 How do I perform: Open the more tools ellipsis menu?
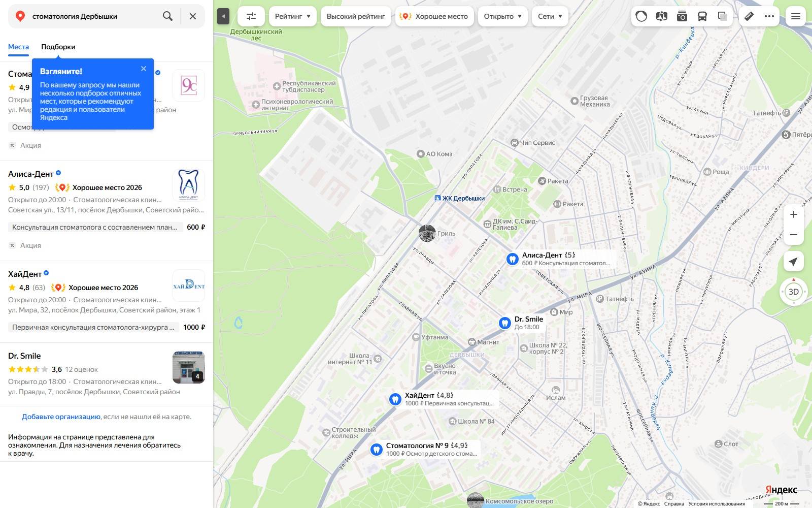point(769,16)
